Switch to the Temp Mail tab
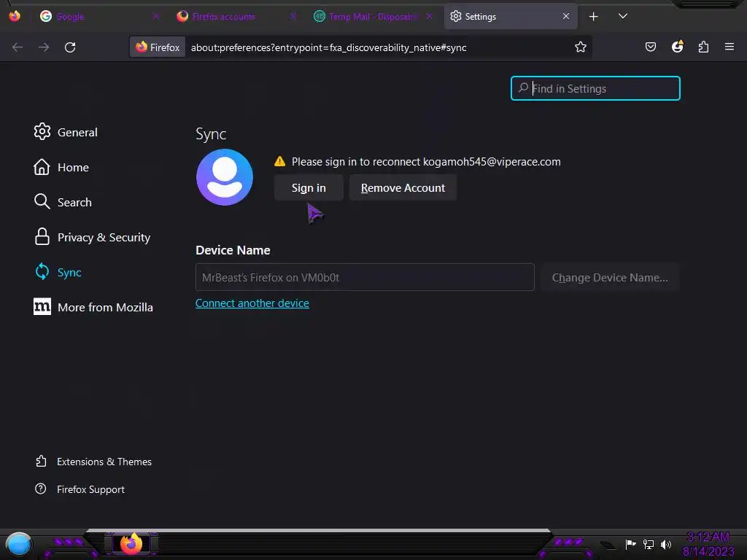 point(373,17)
